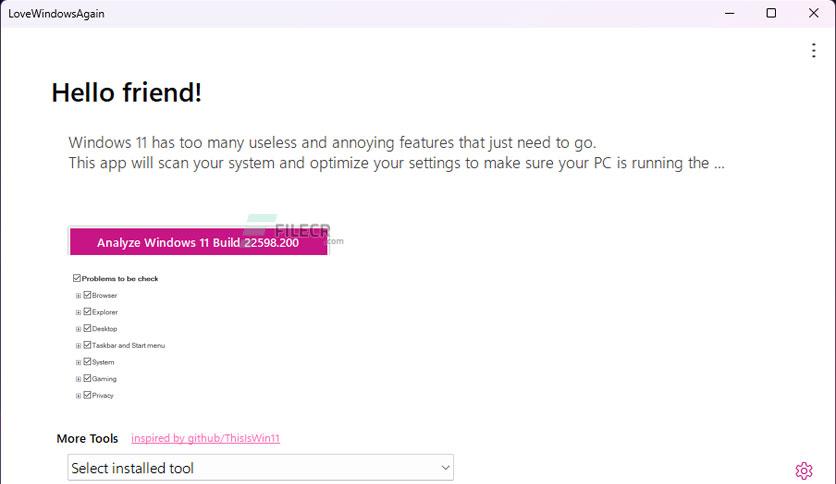Uncheck the Privacy checkbox
Image resolution: width=836 pixels, height=484 pixels.
[87, 395]
